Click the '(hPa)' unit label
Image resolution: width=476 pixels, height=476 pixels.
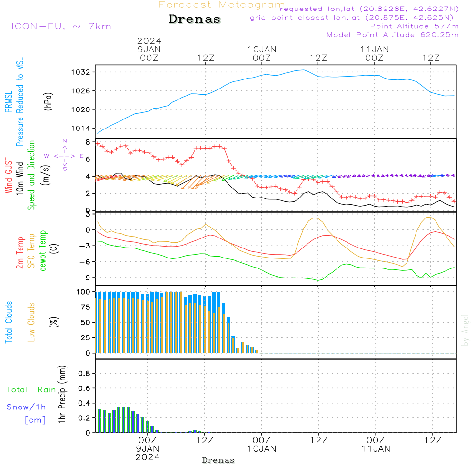tap(48, 102)
